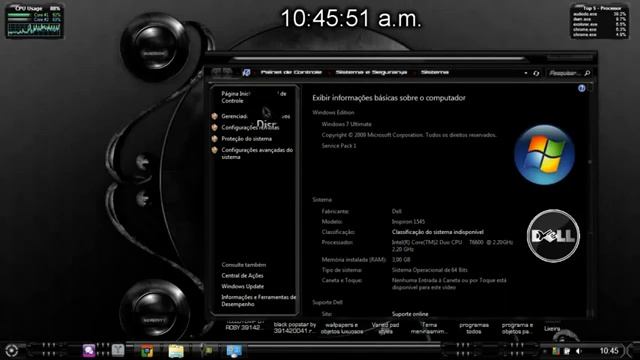
Task: Select Sistema e Segurança breadcrumb
Action: coord(371,73)
